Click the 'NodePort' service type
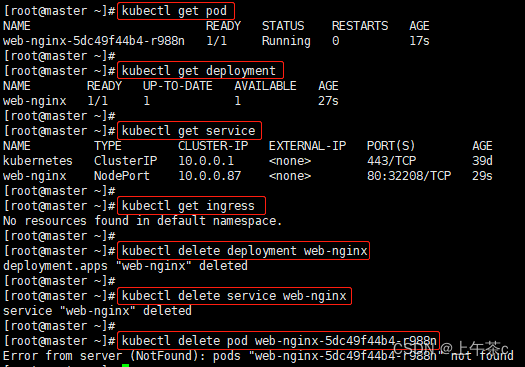 click(122, 176)
